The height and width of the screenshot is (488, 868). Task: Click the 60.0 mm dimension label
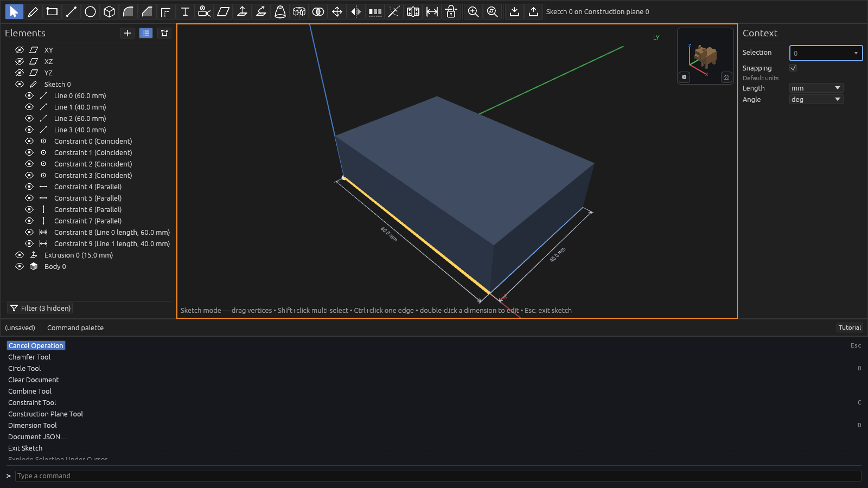388,234
